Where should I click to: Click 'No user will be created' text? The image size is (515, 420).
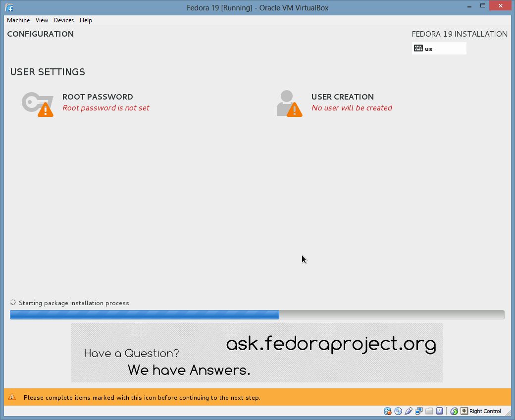coord(352,108)
